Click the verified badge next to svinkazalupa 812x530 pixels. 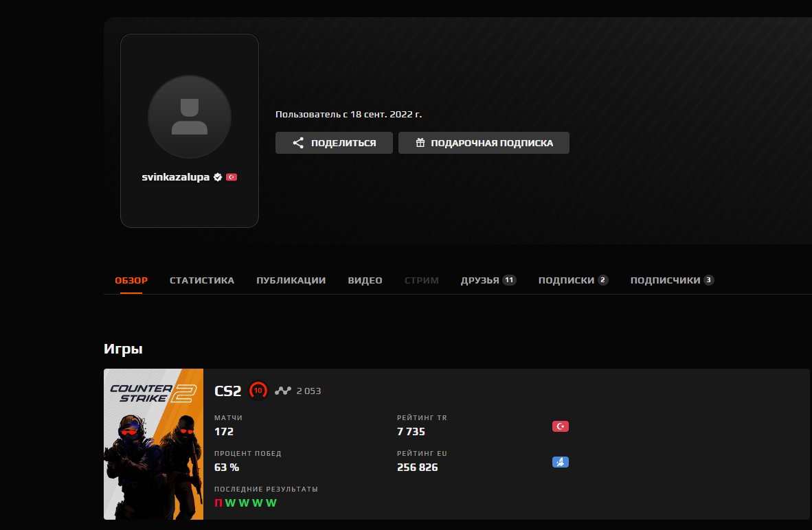pyautogui.click(x=218, y=177)
